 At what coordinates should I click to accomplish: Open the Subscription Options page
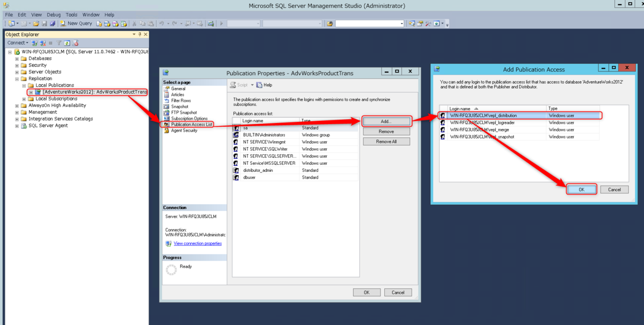(189, 118)
